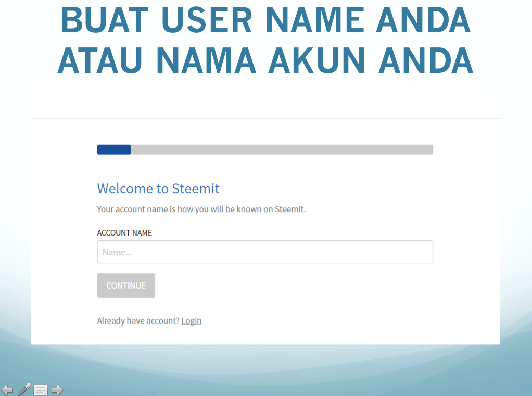Click the signup progress bar
The height and width of the screenshot is (396, 532).
(265, 150)
